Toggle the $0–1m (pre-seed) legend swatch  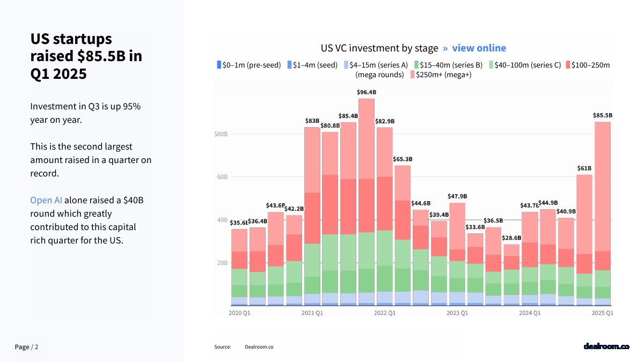pyautogui.click(x=219, y=65)
